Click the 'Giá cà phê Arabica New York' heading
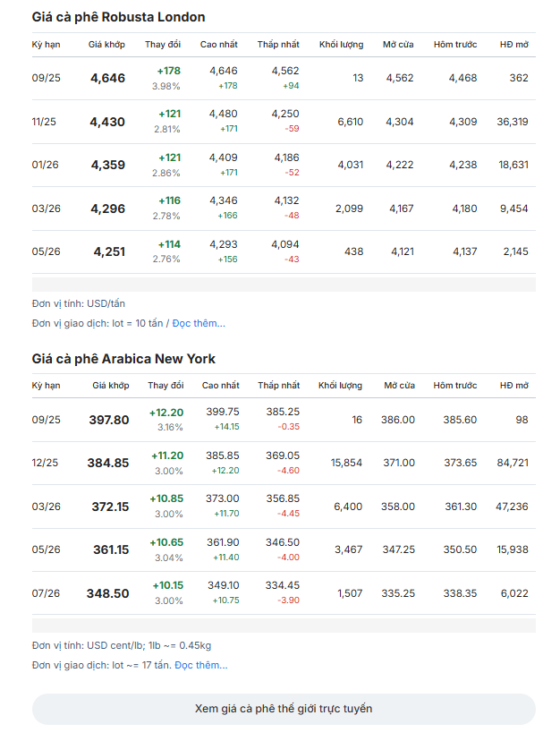Viewport: 560px width, 741px height. [x=123, y=359]
